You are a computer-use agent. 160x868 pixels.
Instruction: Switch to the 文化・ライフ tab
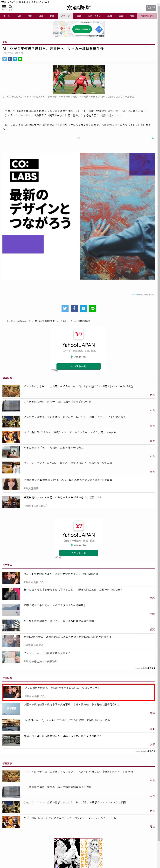coord(94,16)
